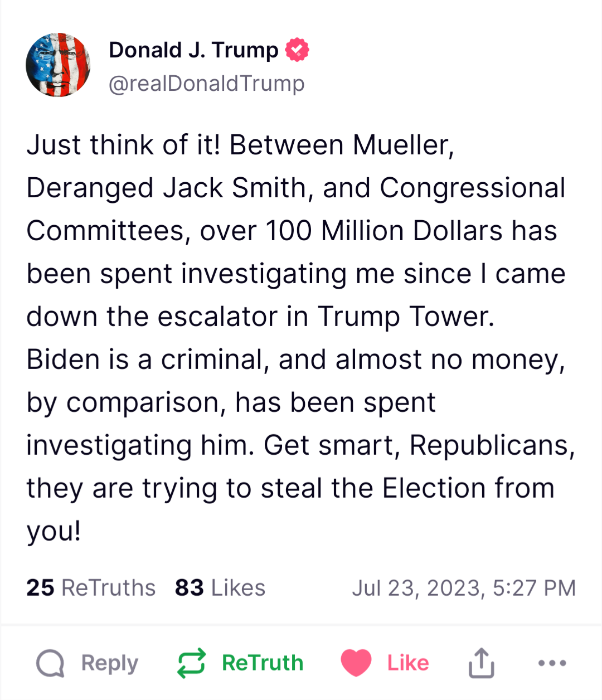Click the word Likes beside 83
Image resolution: width=602 pixels, height=700 pixels.
239,588
